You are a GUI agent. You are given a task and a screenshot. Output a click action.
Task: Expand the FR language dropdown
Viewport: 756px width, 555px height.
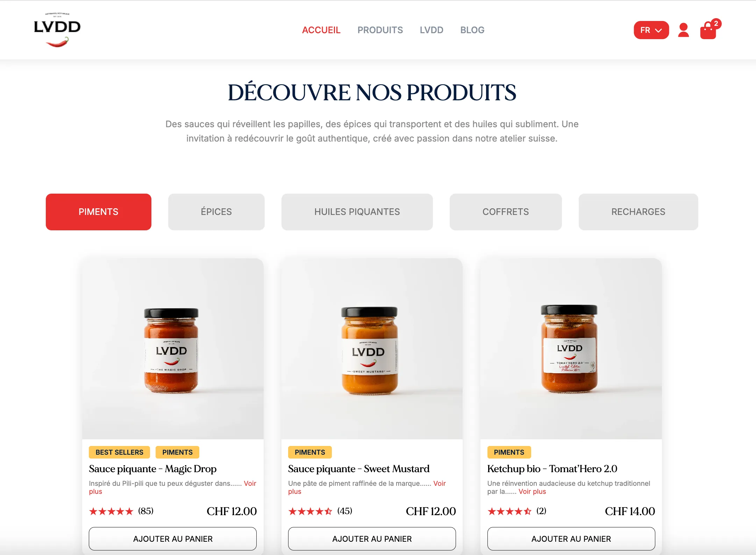(x=651, y=30)
